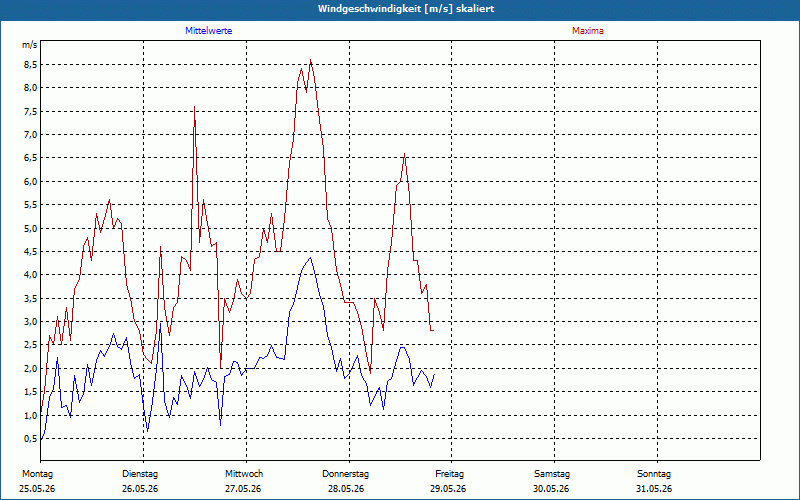Click the '4,0' y-axis value
This screenshot has height=500, width=800.
tap(31, 274)
